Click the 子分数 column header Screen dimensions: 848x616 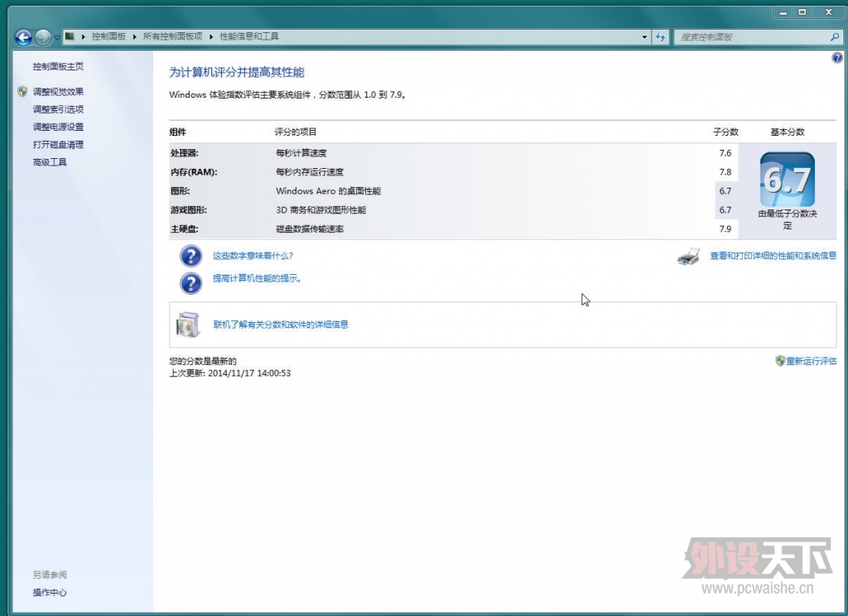pos(725,132)
